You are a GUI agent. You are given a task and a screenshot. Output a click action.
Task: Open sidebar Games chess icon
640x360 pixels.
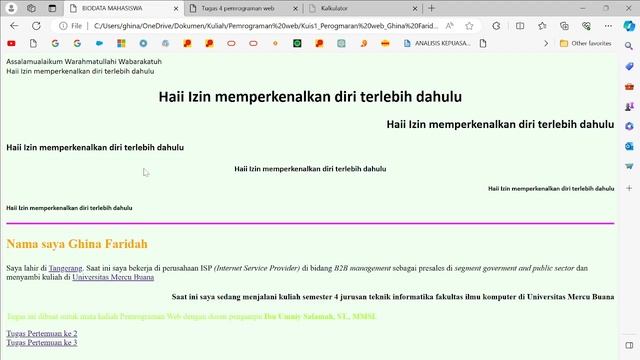(x=629, y=107)
